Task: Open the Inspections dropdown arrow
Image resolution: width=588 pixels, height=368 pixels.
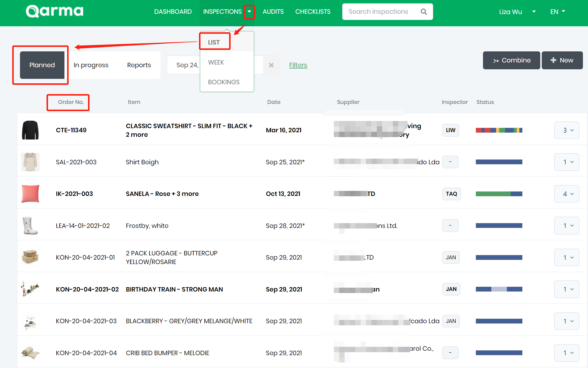Action: [x=249, y=12]
